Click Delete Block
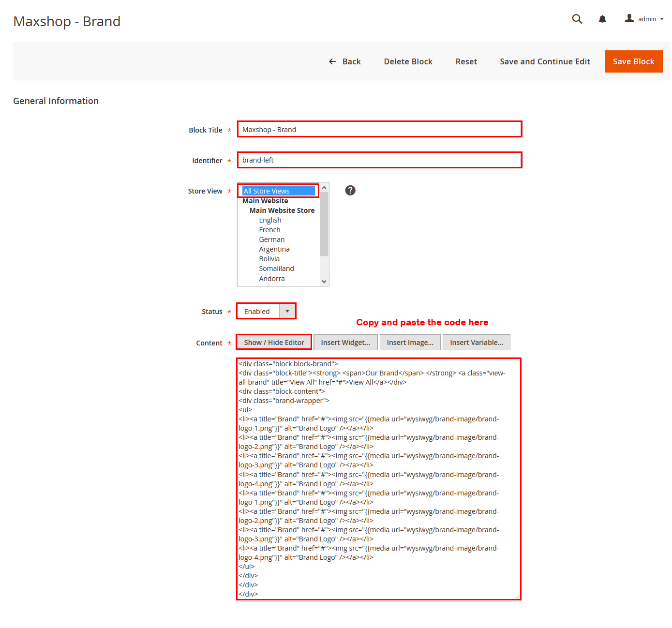 (x=408, y=61)
